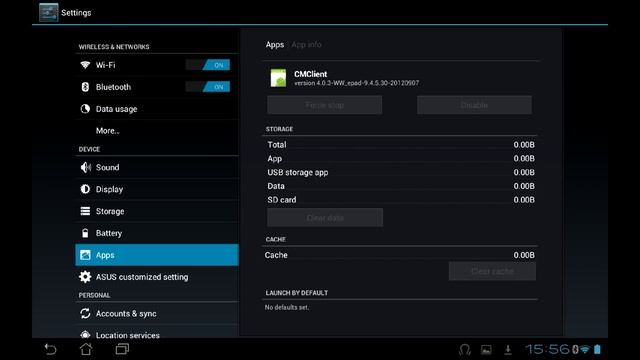
Task: Open Accounts & sync settings
Action: (157, 313)
